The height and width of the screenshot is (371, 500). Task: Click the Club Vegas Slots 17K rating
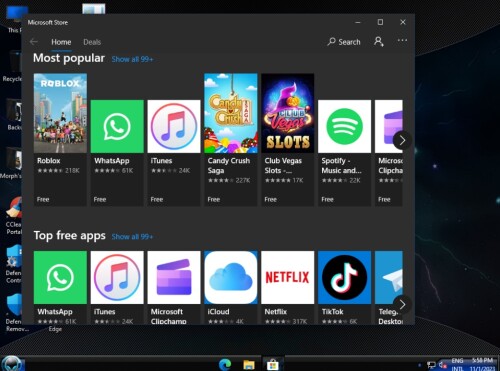284,180
